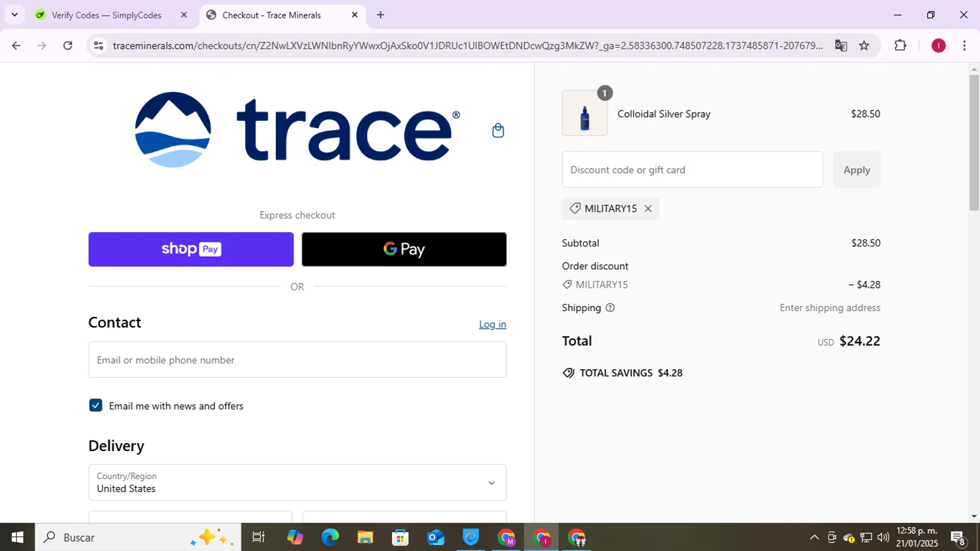Click the Colloidal Silver Spray thumbnail

tap(585, 114)
